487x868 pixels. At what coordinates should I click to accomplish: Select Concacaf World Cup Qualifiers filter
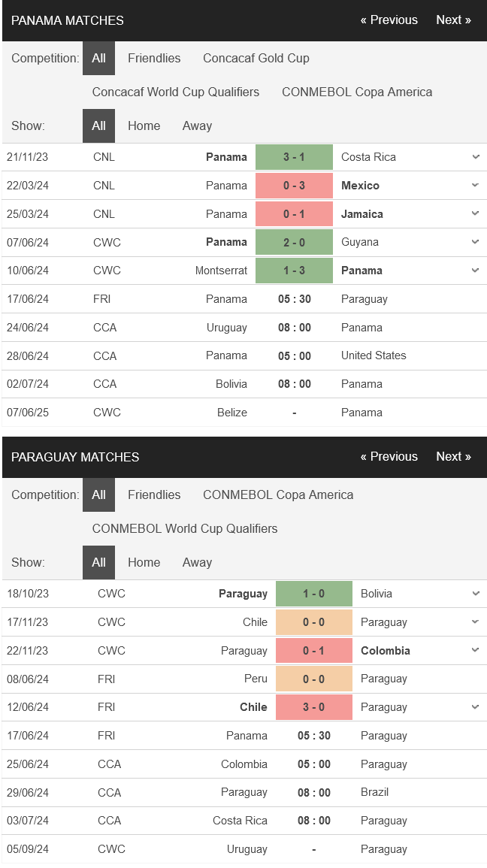point(175,92)
